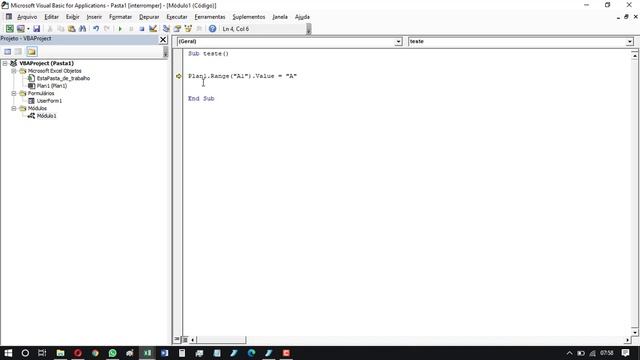Open the Janela menu
The image size is (640, 360).
pos(280,17)
